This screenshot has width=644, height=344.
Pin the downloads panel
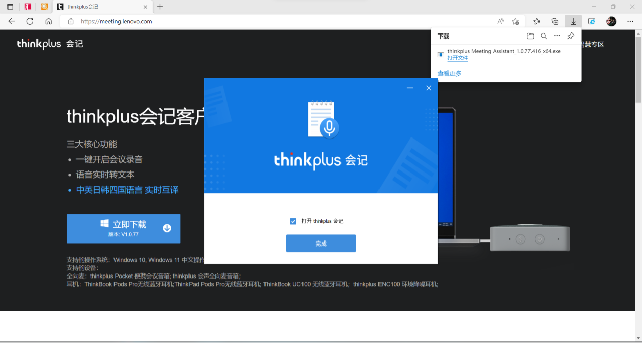571,36
